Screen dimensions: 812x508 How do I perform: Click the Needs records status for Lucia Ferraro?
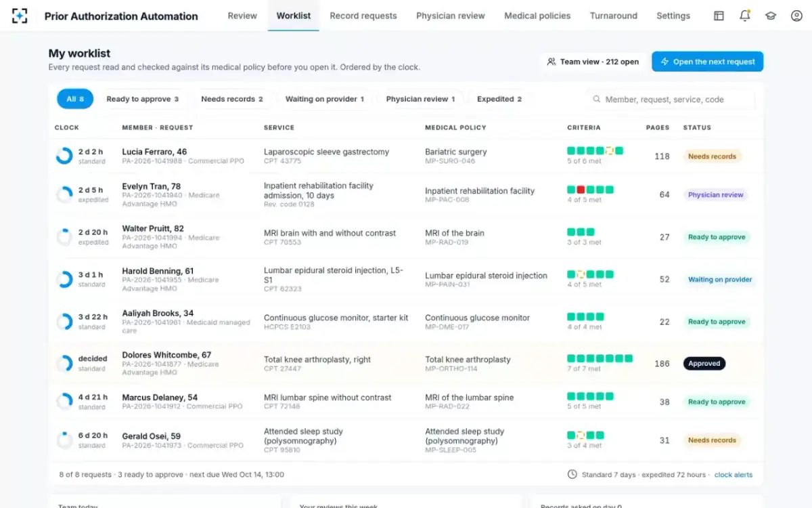coord(712,156)
